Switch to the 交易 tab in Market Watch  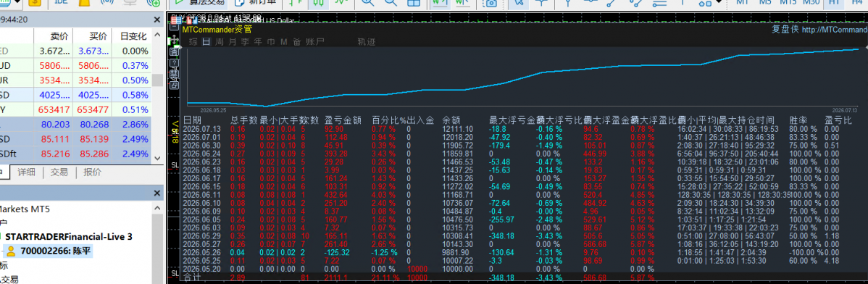tap(59, 172)
